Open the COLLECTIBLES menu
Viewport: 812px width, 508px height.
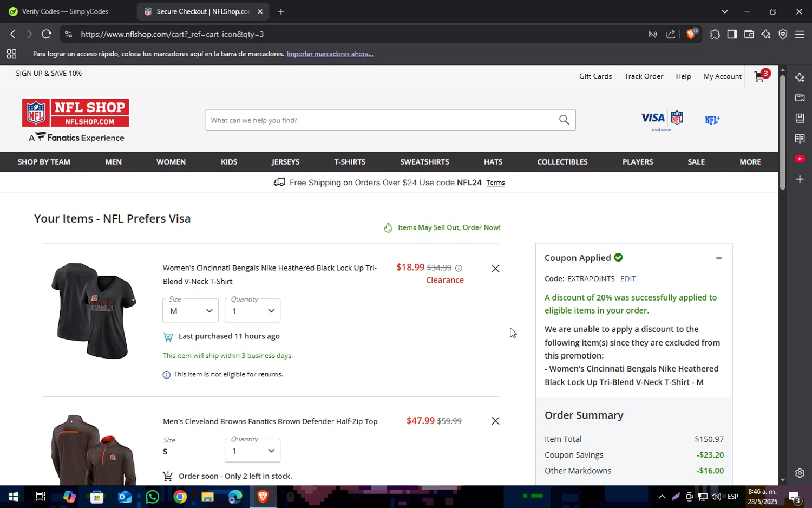pyautogui.click(x=562, y=162)
